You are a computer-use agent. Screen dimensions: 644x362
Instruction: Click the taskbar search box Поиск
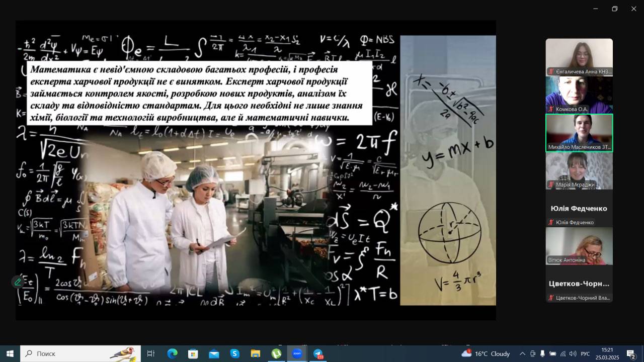coord(80,353)
